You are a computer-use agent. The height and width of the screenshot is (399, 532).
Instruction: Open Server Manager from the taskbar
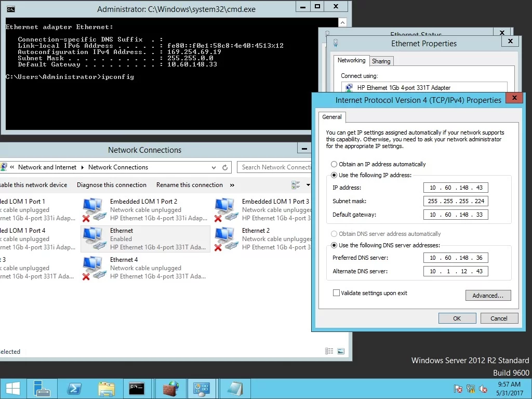pyautogui.click(x=42, y=389)
